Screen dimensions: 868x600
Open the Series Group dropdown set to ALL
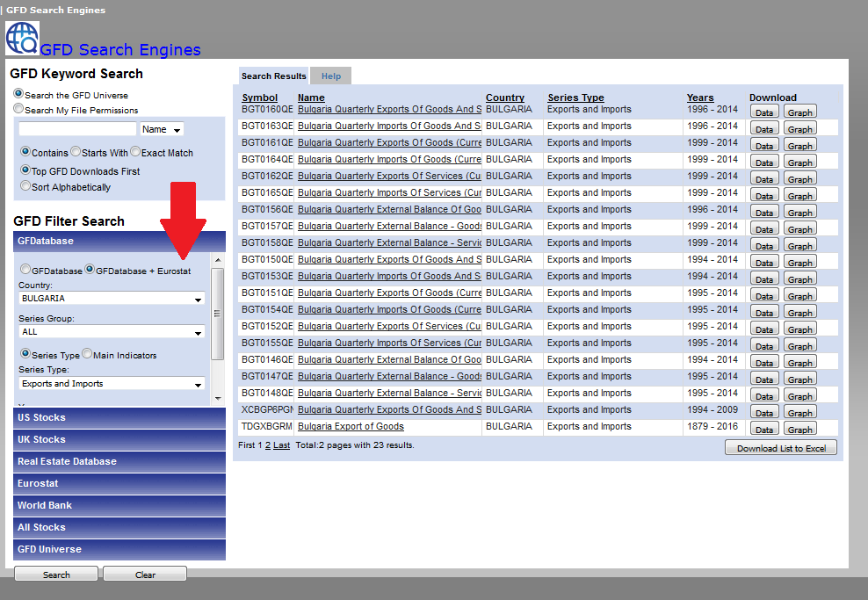[x=112, y=332]
